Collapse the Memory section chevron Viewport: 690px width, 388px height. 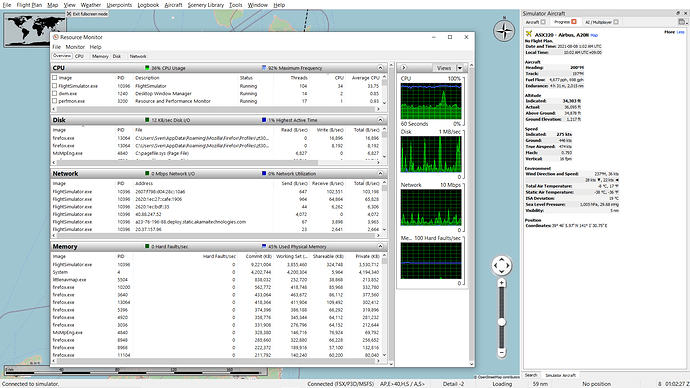tap(380, 246)
